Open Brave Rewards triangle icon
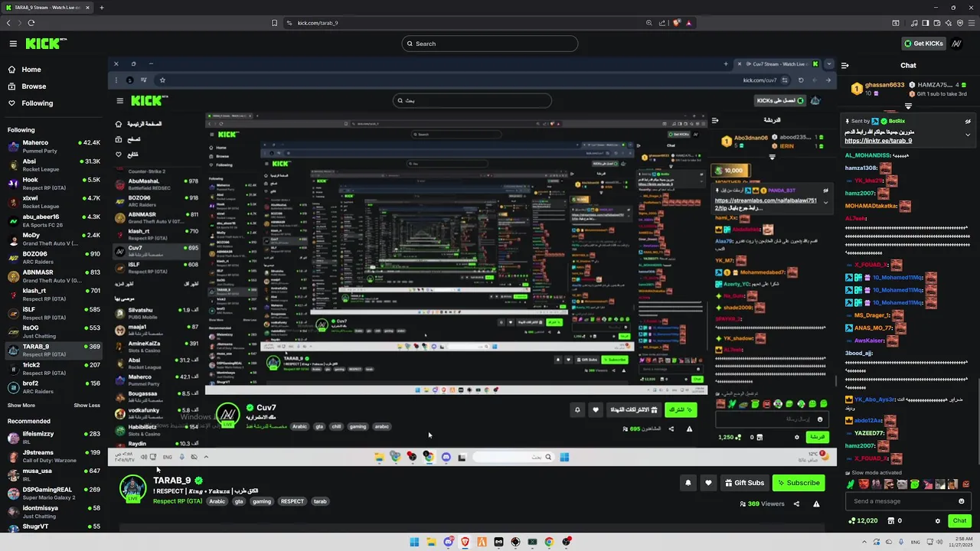 click(x=689, y=23)
